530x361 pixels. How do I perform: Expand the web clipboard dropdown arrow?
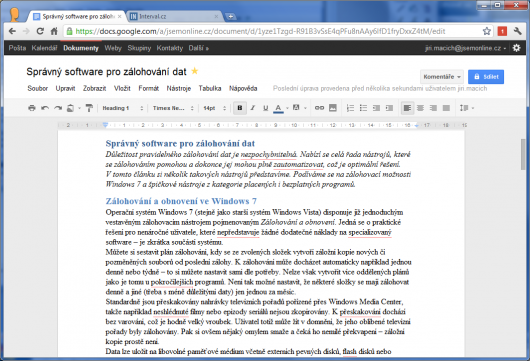[79, 108]
